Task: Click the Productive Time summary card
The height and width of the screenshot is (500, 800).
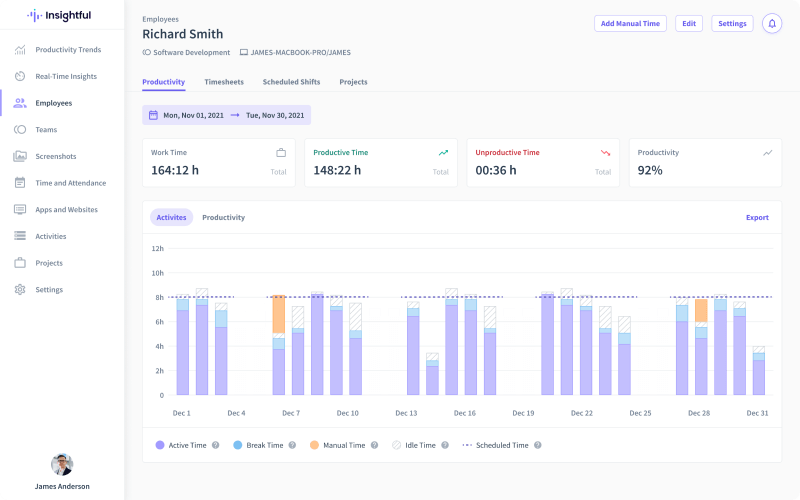Action: (x=380, y=162)
